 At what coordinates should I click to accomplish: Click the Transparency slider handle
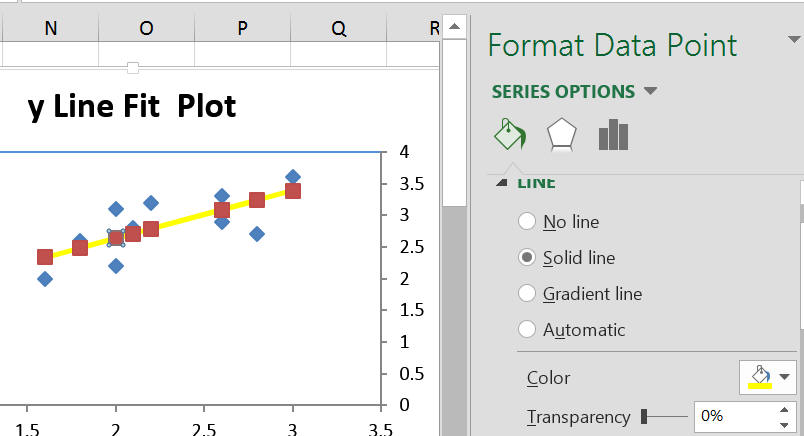point(644,417)
